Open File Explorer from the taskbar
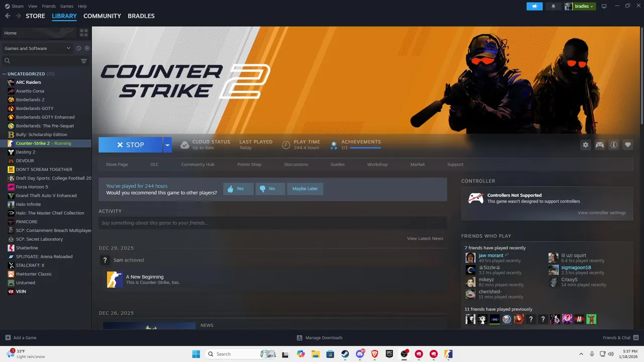The width and height of the screenshot is (644, 362). click(315, 354)
